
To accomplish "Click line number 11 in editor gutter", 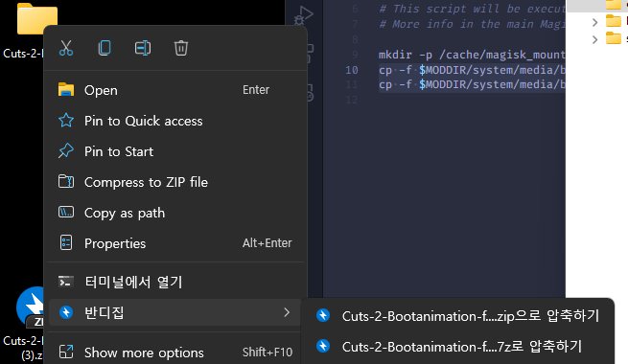I will (351, 85).
